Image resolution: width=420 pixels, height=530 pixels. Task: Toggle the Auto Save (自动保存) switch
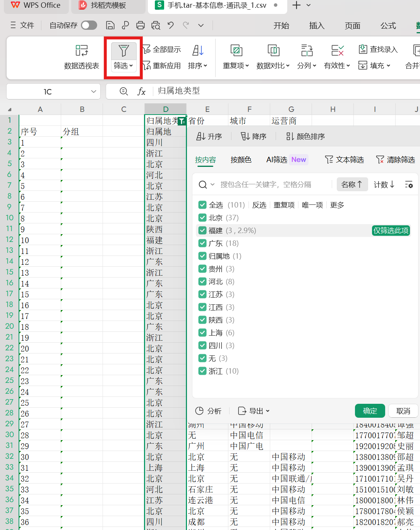point(89,26)
